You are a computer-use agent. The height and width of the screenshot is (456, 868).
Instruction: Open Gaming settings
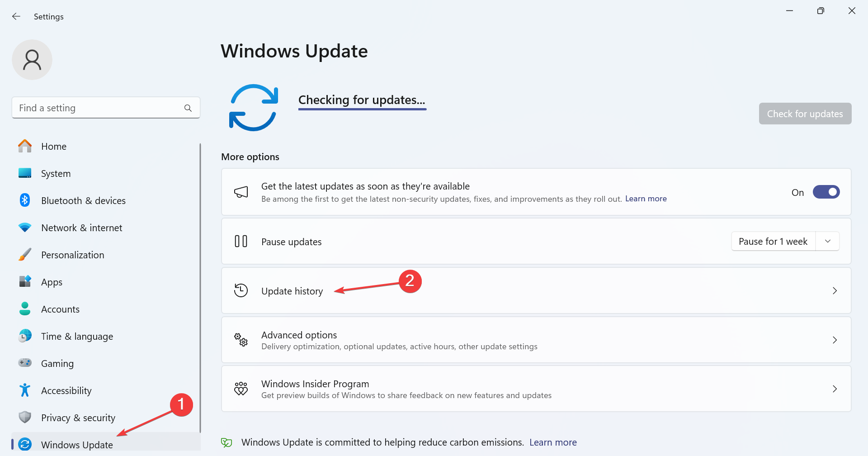[x=105, y=363]
